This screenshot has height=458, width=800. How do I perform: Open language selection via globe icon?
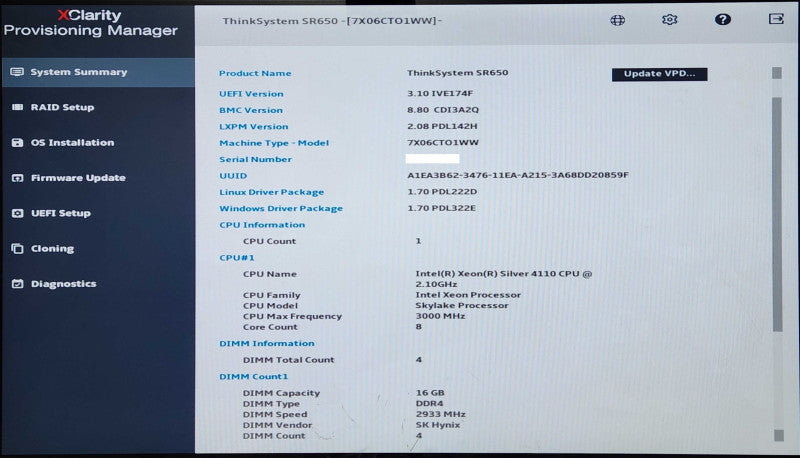point(617,20)
